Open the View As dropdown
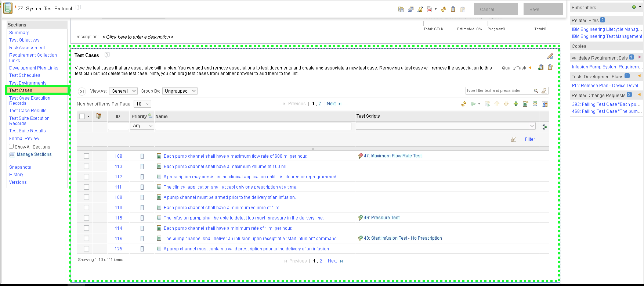The height and width of the screenshot is (286, 644). click(123, 91)
